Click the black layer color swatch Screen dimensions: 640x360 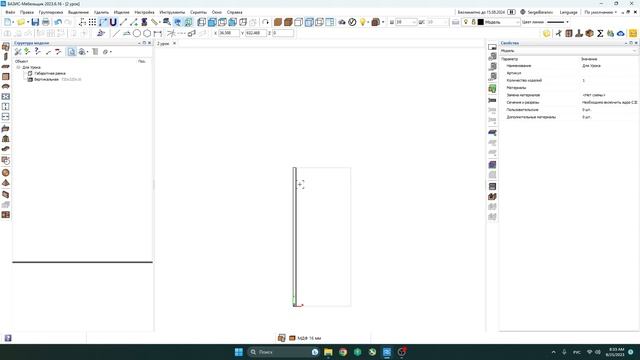(x=481, y=22)
